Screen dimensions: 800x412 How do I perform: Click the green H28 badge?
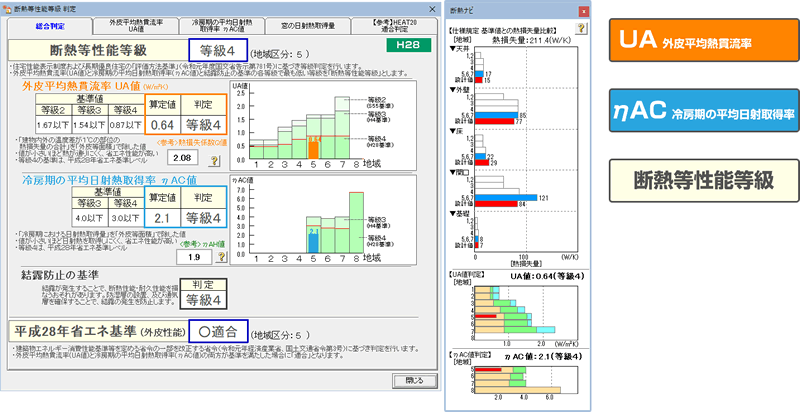point(408,45)
